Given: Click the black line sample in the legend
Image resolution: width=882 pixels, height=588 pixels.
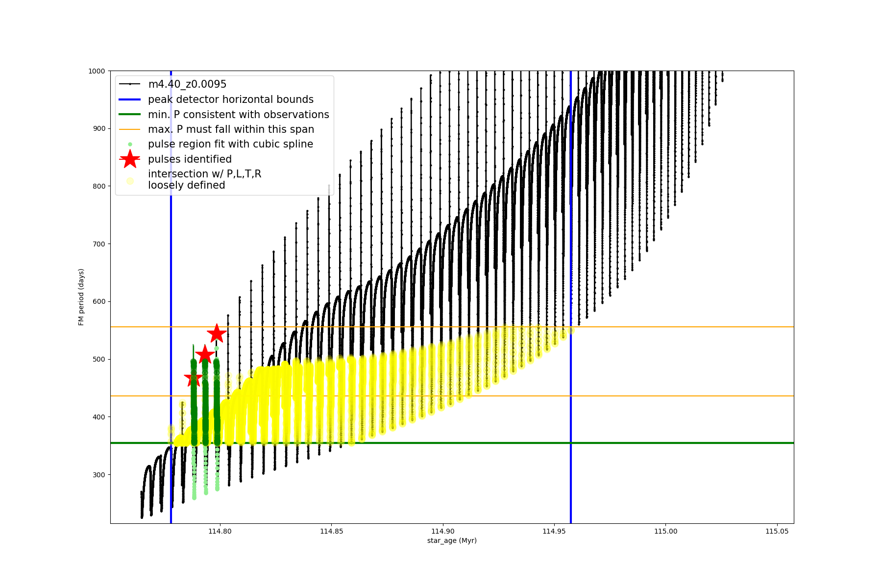Looking at the screenshot, I should pyautogui.click(x=130, y=84).
